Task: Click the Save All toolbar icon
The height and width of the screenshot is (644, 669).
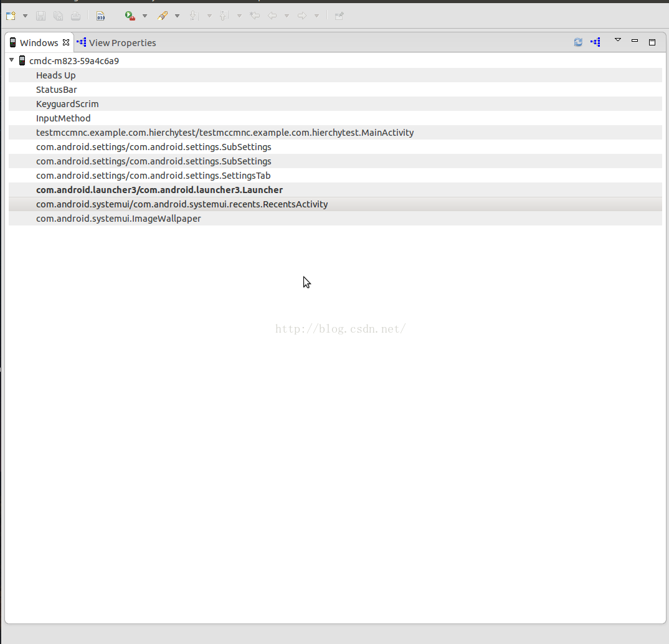Action: (58, 16)
